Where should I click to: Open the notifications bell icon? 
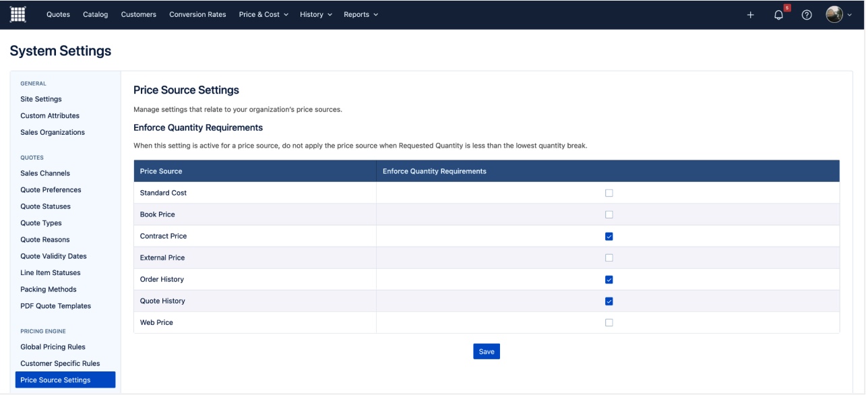click(779, 15)
